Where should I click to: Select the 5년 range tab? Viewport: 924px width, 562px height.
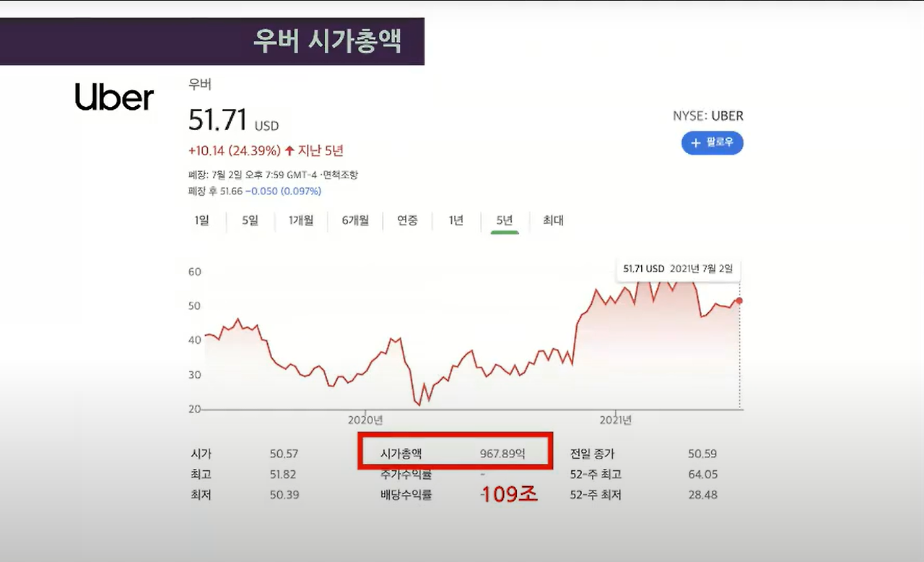(x=505, y=220)
